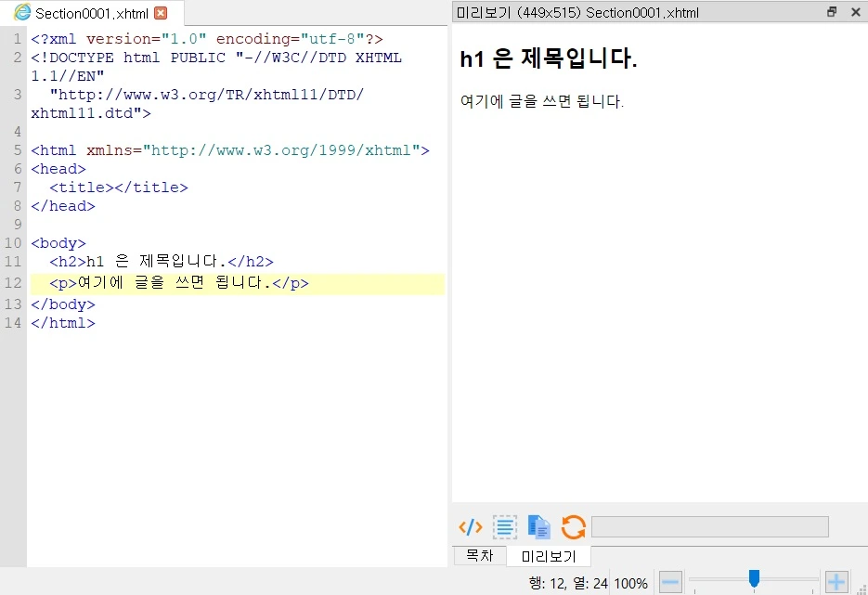Switch to the 미리보기 tab
This screenshot has width=868, height=595.
(549, 556)
